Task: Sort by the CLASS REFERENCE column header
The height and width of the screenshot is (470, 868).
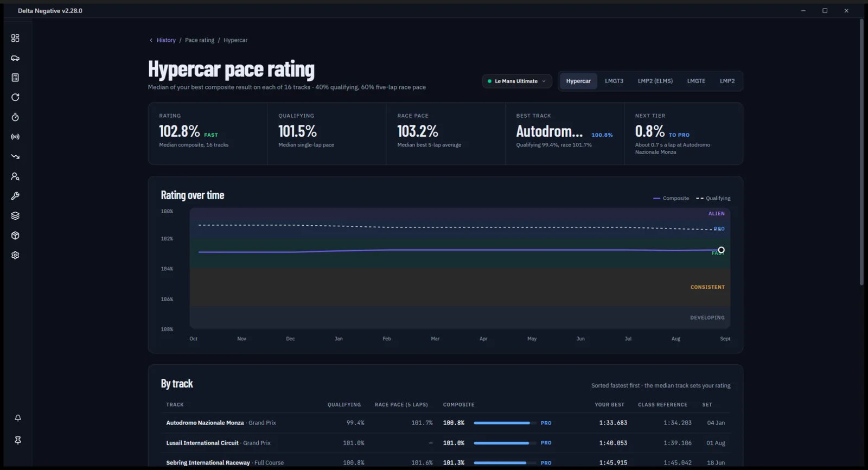Action: point(662,404)
